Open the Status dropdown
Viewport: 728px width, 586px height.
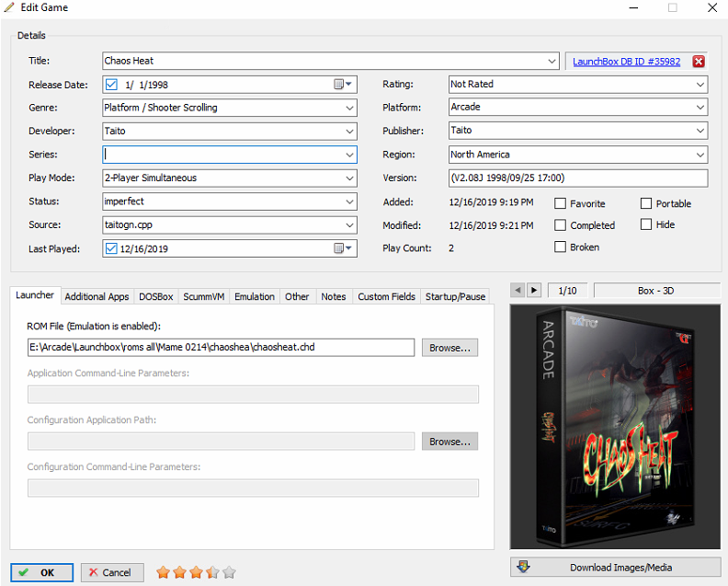click(349, 201)
